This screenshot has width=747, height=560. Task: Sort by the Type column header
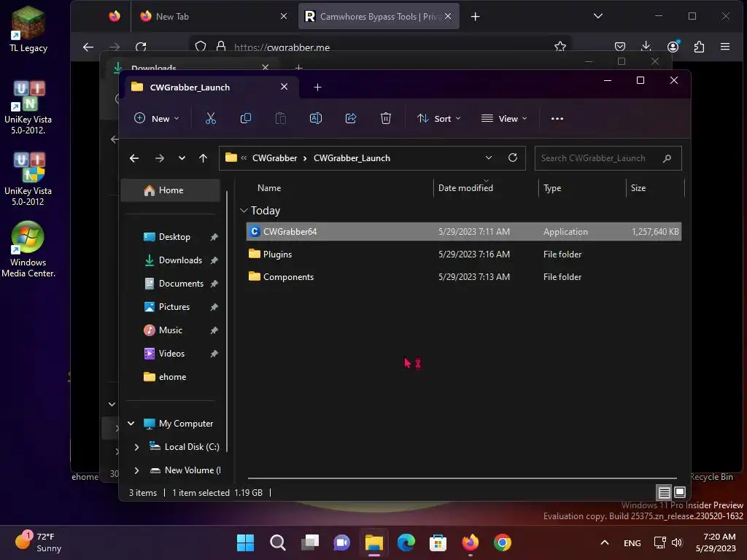click(552, 188)
